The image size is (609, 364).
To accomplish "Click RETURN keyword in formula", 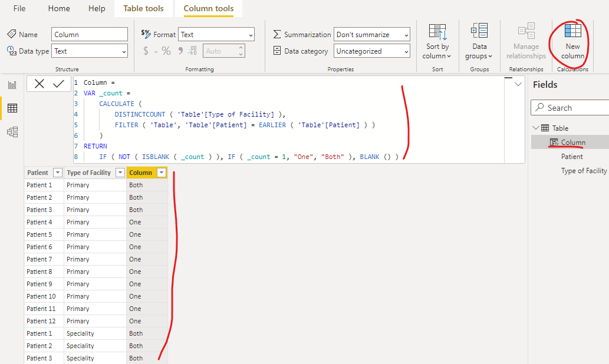I will coord(95,146).
